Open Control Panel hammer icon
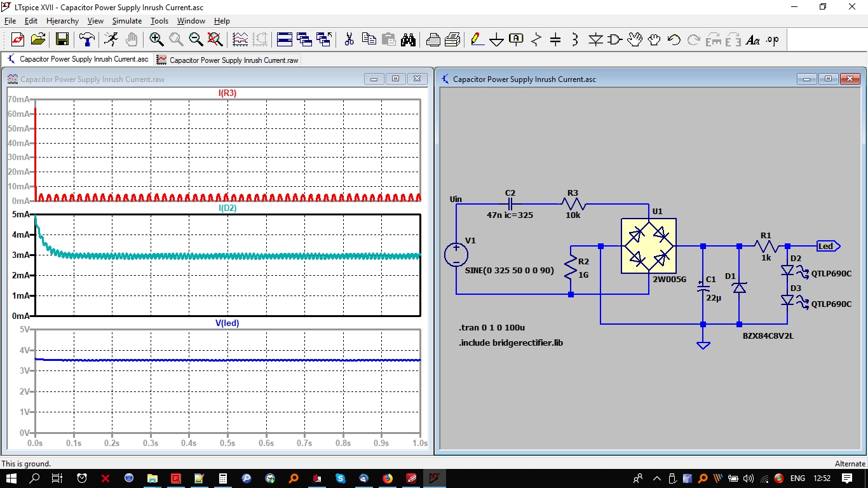868x488 pixels. click(x=87, y=39)
